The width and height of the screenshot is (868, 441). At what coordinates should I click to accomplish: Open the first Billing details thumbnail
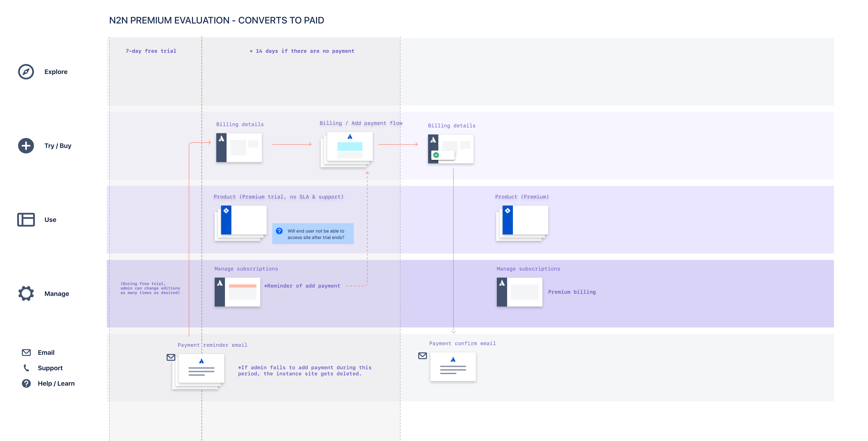tap(239, 148)
